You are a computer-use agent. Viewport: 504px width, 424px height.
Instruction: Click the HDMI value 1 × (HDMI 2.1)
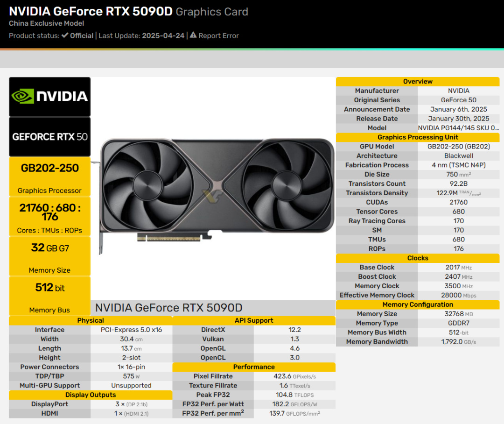pyautogui.click(x=132, y=413)
